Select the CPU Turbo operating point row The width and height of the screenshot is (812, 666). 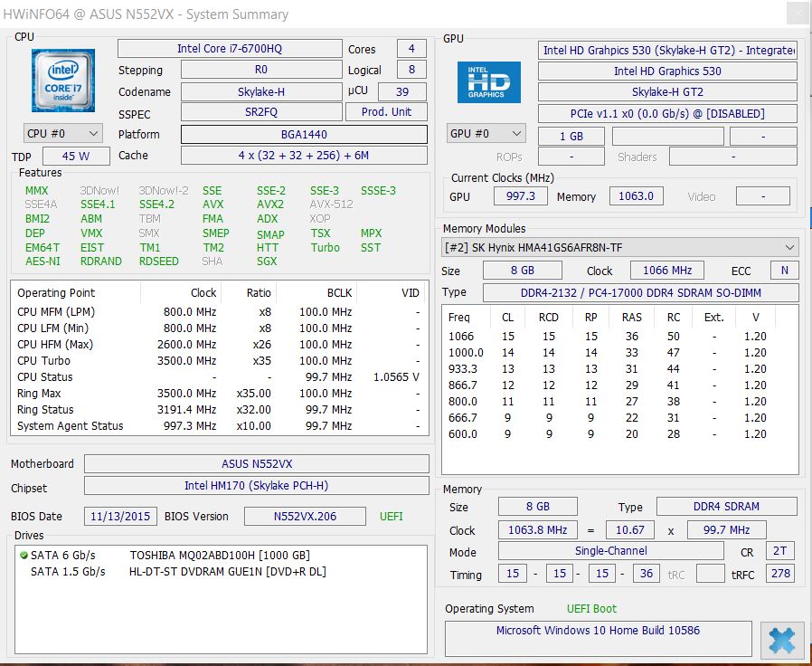click(219, 361)
